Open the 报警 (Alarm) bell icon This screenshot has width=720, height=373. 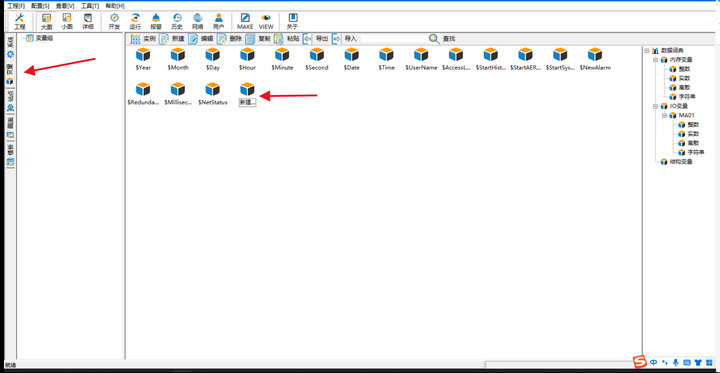pos(156,21)
